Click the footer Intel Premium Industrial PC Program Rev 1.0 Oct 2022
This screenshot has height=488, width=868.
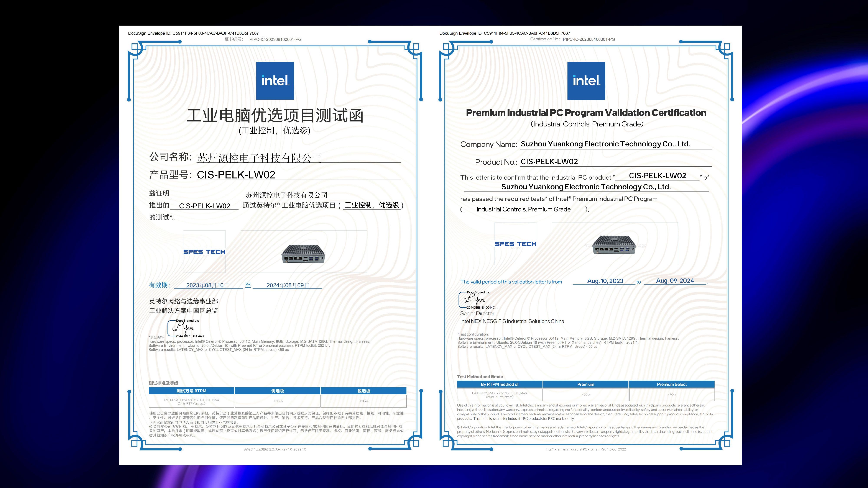(586, 449)
